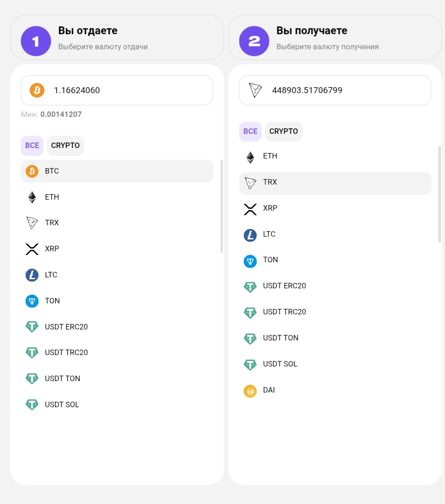445x504 pixels.
Task: Select the ВСЕ filter in the give panel
Action: click(32, 146)
